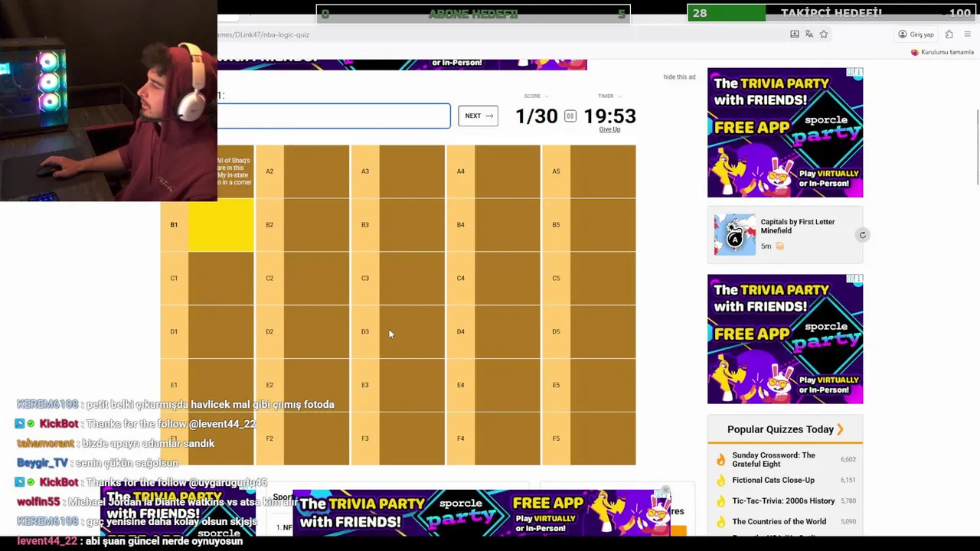Open 'The Countries of the World' quiz

coord(779,521)
